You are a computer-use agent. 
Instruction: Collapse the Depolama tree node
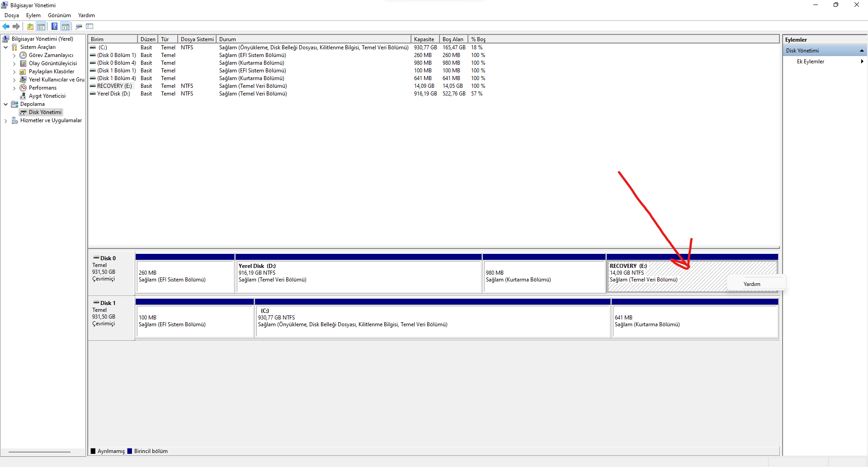tap(5, 104)
